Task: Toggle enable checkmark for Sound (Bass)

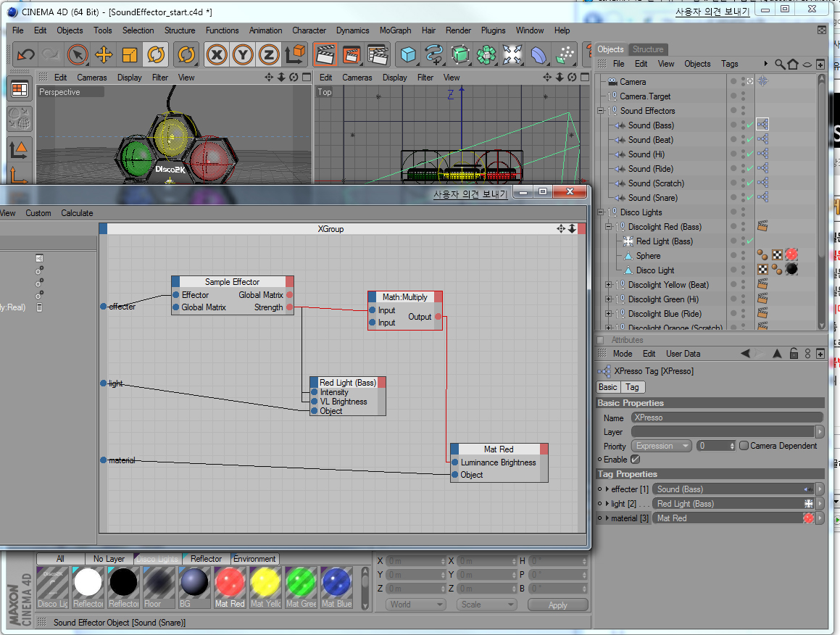Action: pos(751,125)
